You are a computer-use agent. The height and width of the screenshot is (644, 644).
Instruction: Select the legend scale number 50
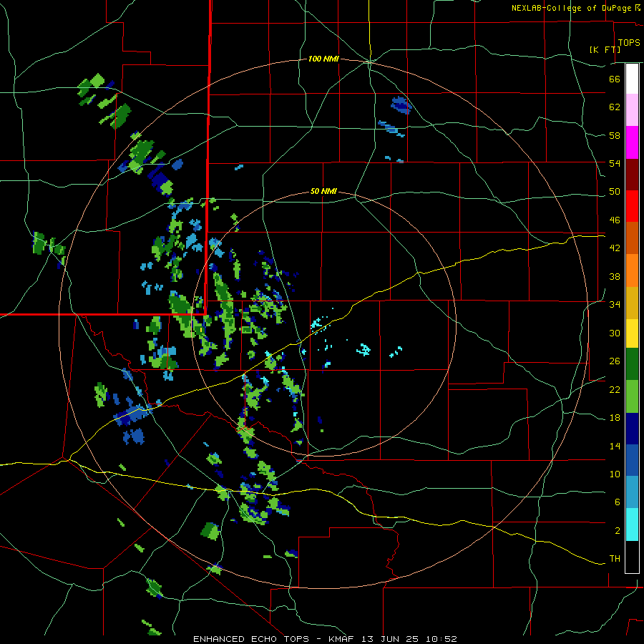click(x=615, y=192)
